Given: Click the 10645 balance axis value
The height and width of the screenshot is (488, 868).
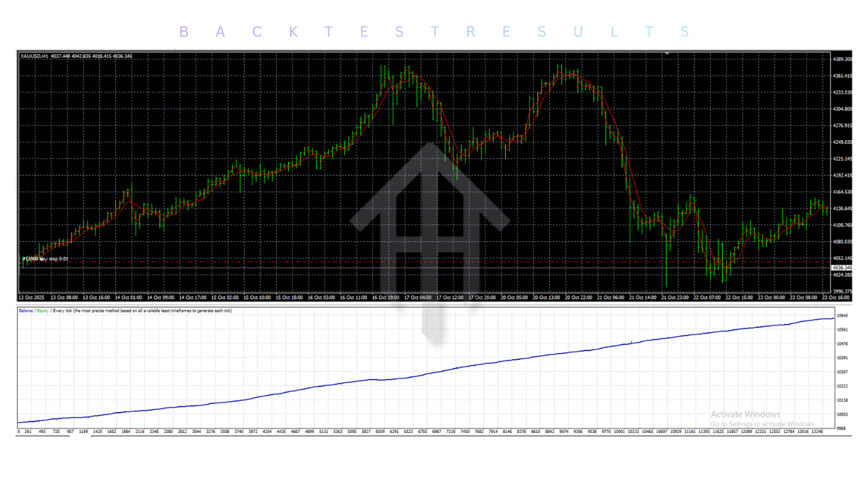Looking at the screenshot, I should tap(844, 316).
